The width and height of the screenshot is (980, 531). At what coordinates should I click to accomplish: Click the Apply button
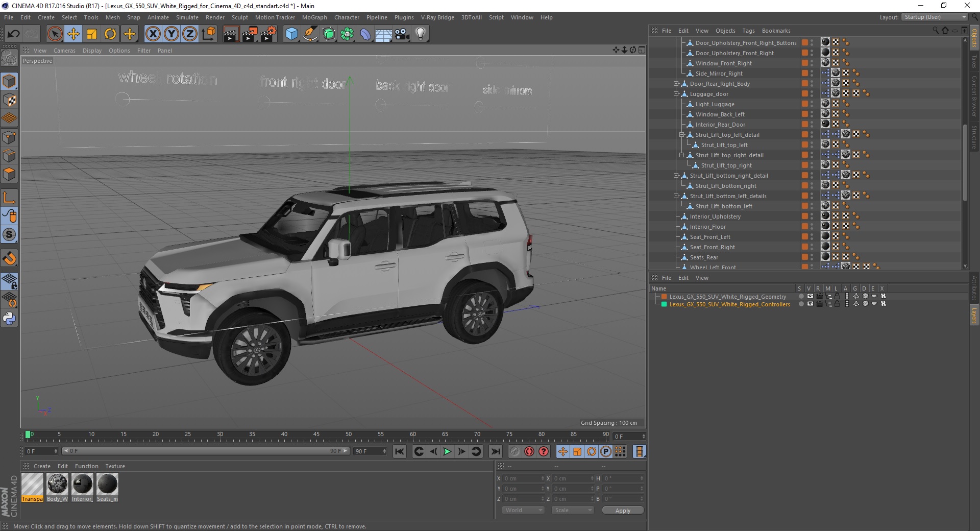(x=623, y=510)
